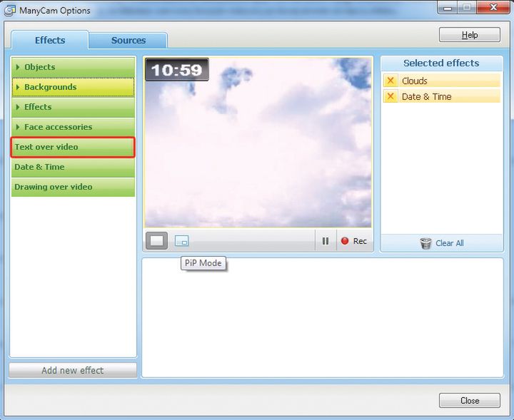Open Help
The image size is (514, 420).
[x=470, y=35]
